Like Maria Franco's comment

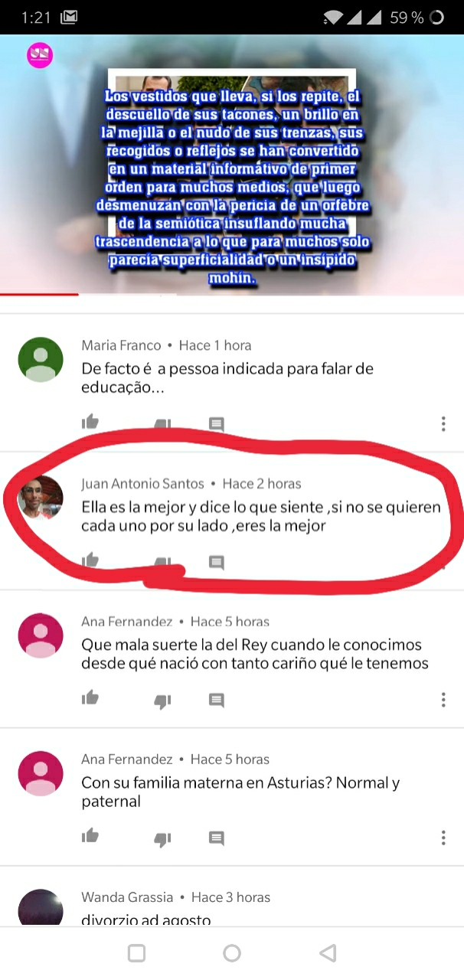tap(90, 423)
